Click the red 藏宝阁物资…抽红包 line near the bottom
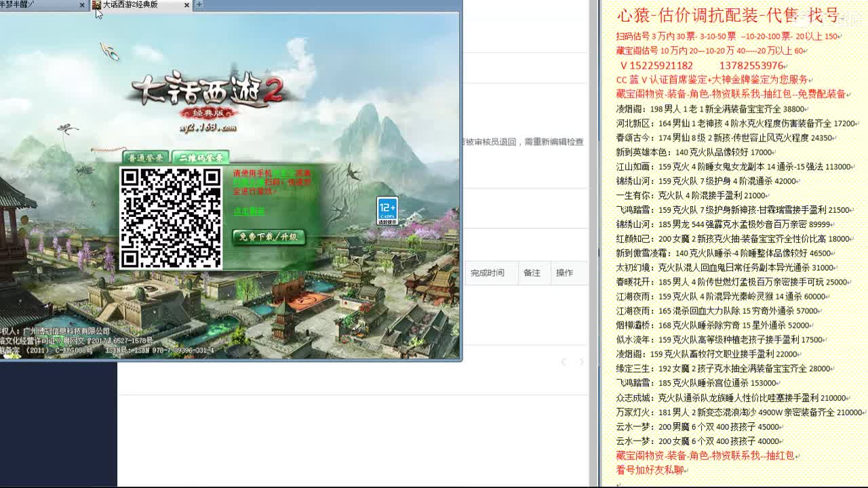This screenshot has width=868, height=488. 707,455
